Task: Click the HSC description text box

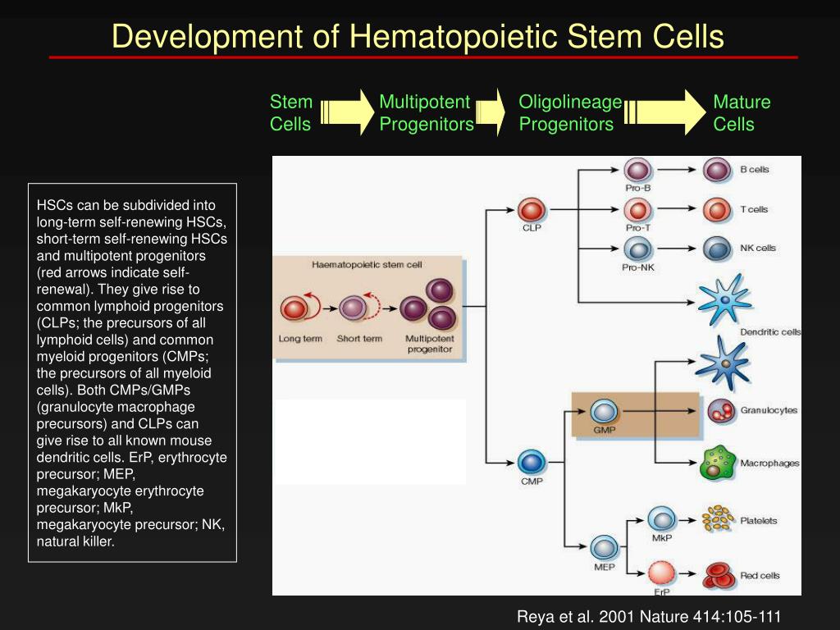Action: coord(132,372)
